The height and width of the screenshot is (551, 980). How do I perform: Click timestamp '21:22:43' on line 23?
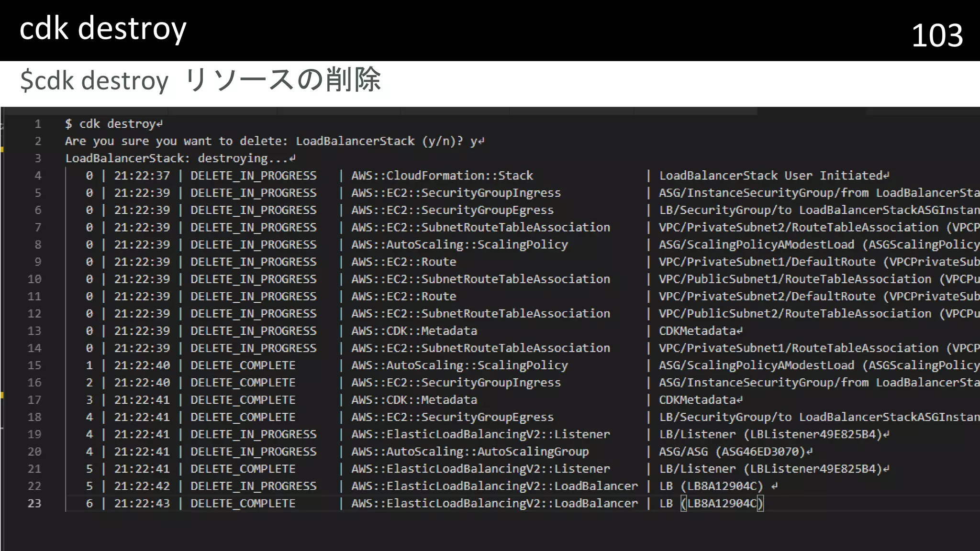click(142, 503)
